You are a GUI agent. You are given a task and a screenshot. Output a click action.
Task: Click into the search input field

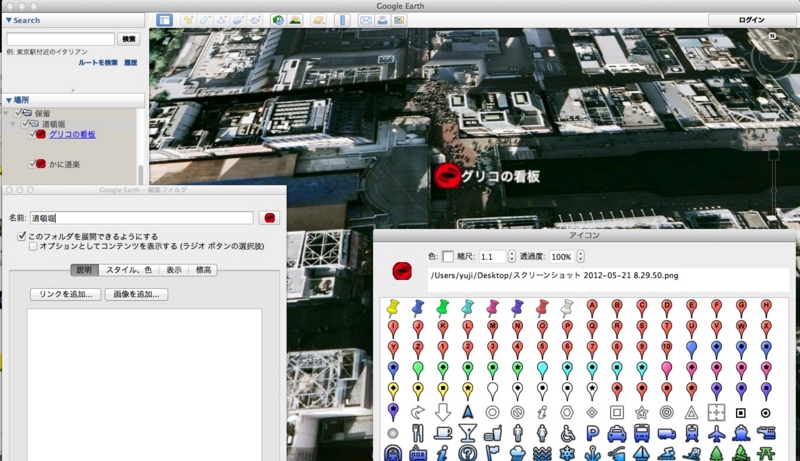coord(60,39)
